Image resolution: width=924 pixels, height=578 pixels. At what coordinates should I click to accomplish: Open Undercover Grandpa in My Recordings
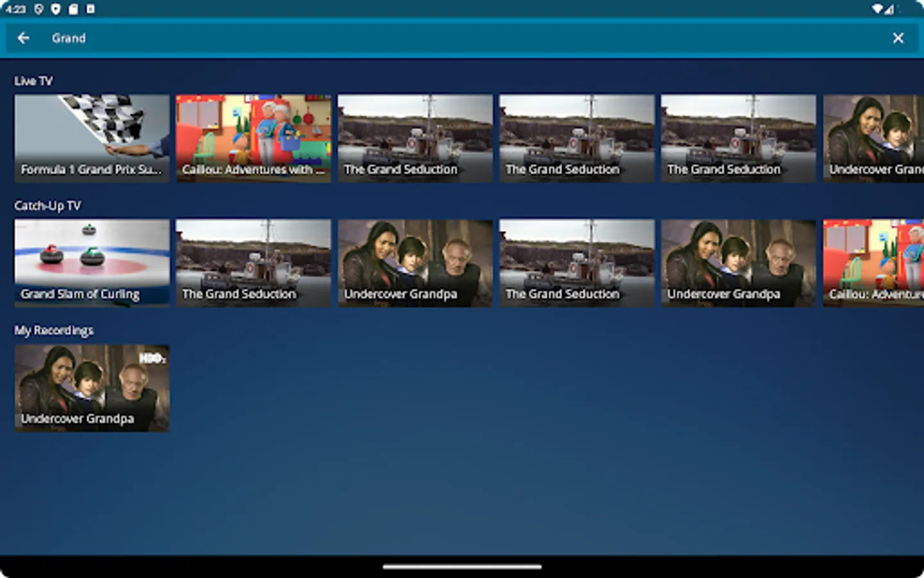click(92, 388)
